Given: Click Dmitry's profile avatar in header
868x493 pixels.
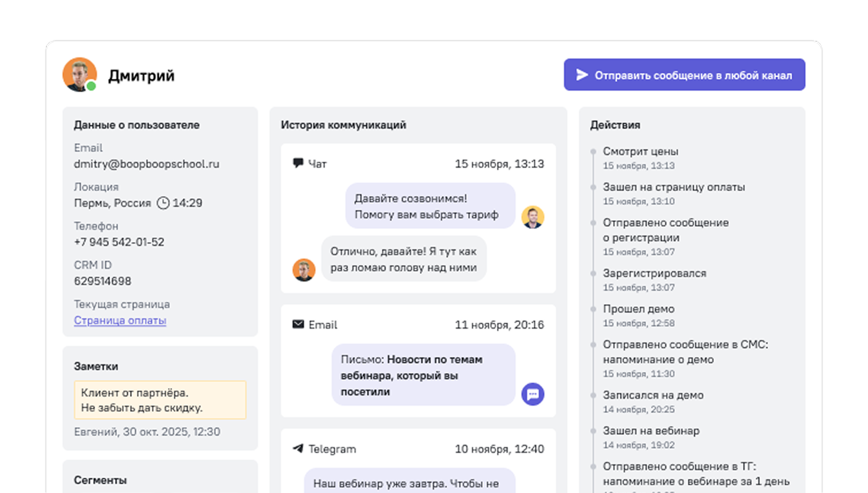Looking at the screenshot, I should (79, 74).
